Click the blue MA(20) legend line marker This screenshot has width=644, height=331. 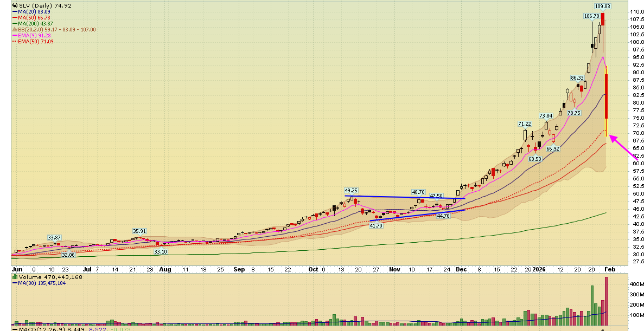tap(15, 11)
